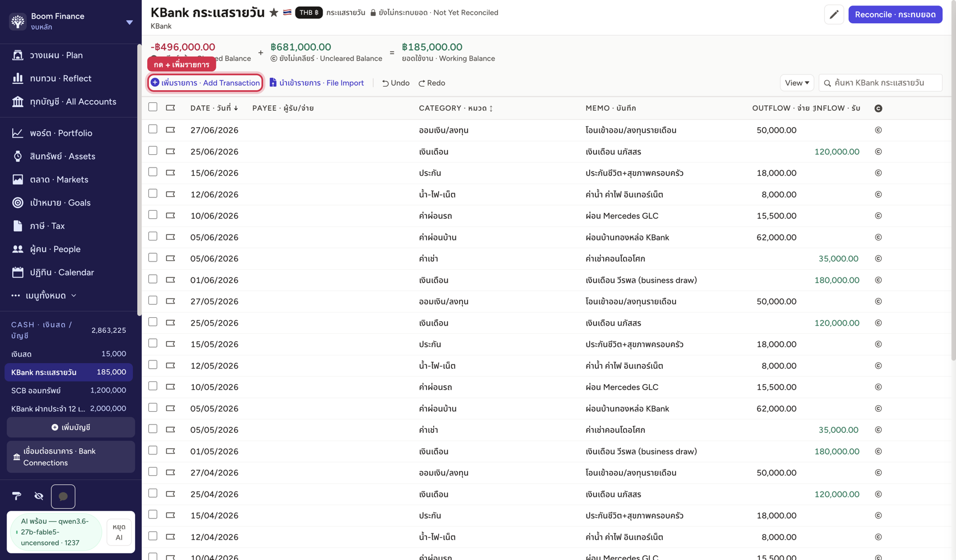Click cleared status icon for 25/06/2026 row

pos(878,151)
